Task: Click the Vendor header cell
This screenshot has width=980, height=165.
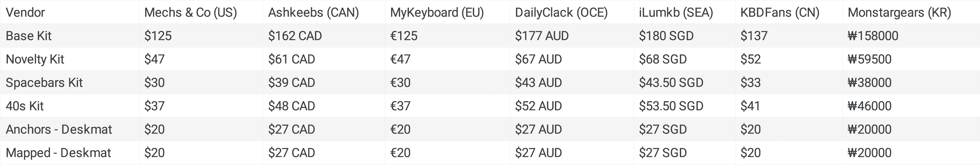Action: tap(26, 12)
